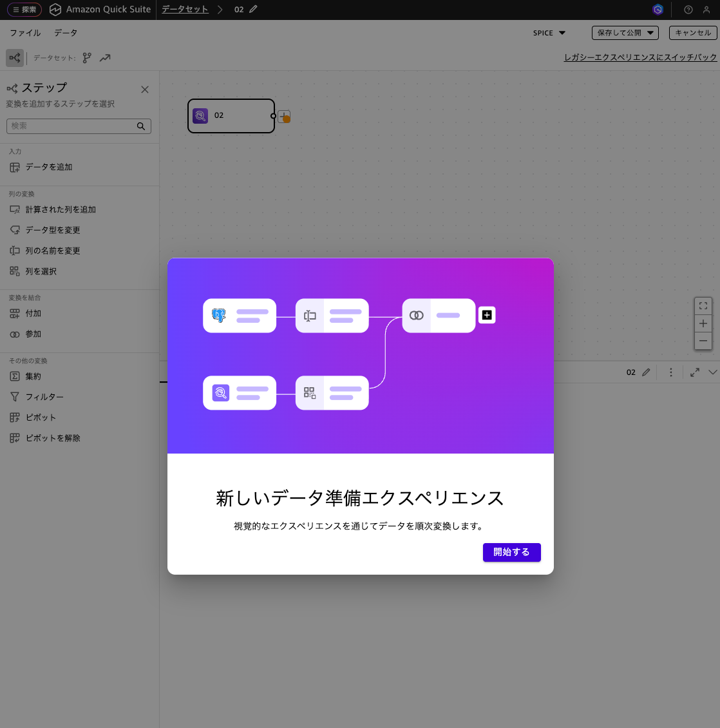Screen dimensions: 720x728
Task: Edit dataset name with pencil icon in header
Action: (253, 10)
